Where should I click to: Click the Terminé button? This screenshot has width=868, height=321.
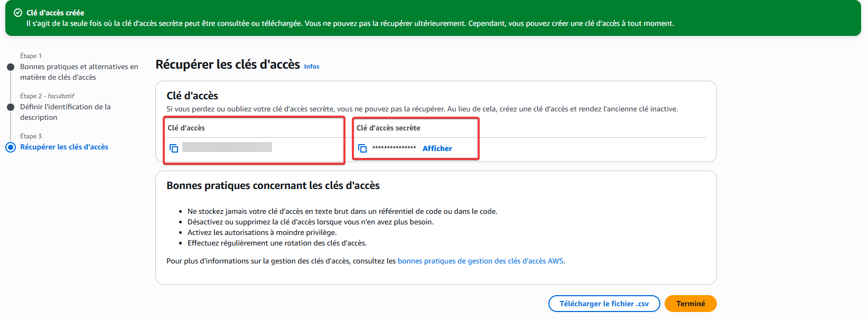(x=690, y=304)
